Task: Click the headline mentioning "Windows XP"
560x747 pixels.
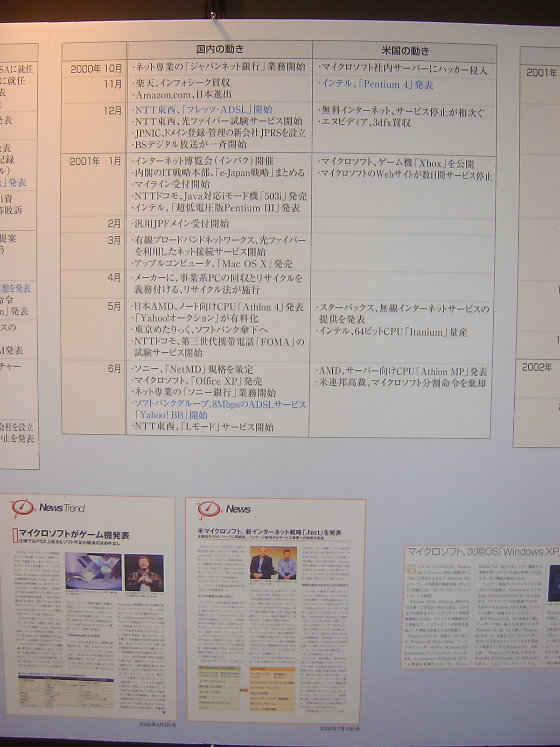Action: tap(483, 552)
